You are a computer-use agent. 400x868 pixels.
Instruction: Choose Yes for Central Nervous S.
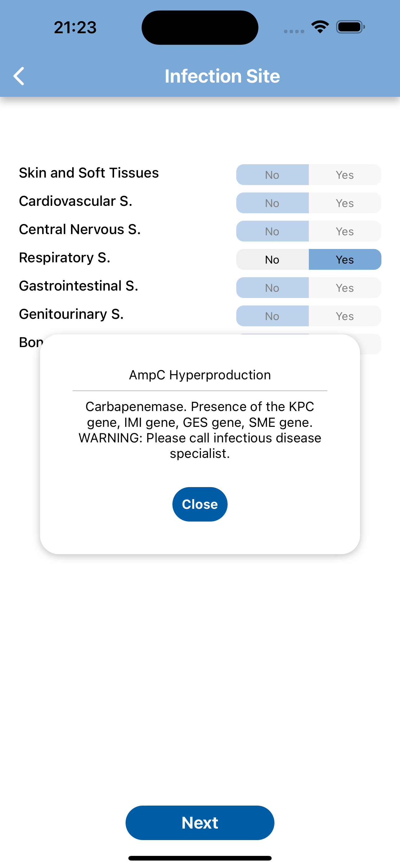345,231
